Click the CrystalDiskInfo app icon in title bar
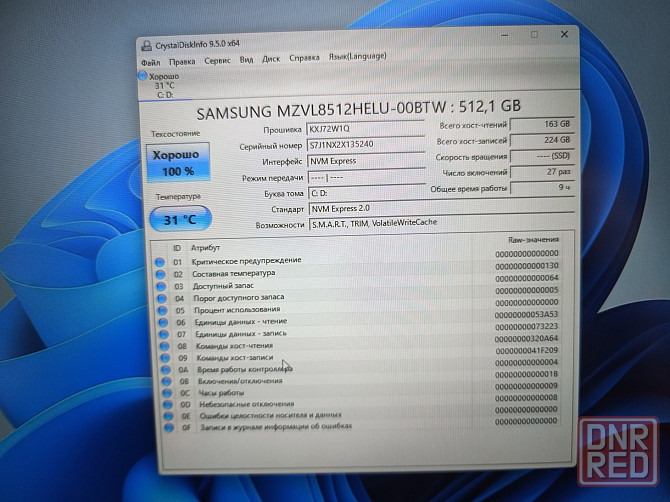Screen dimensions: 670x502 (147, 46)
